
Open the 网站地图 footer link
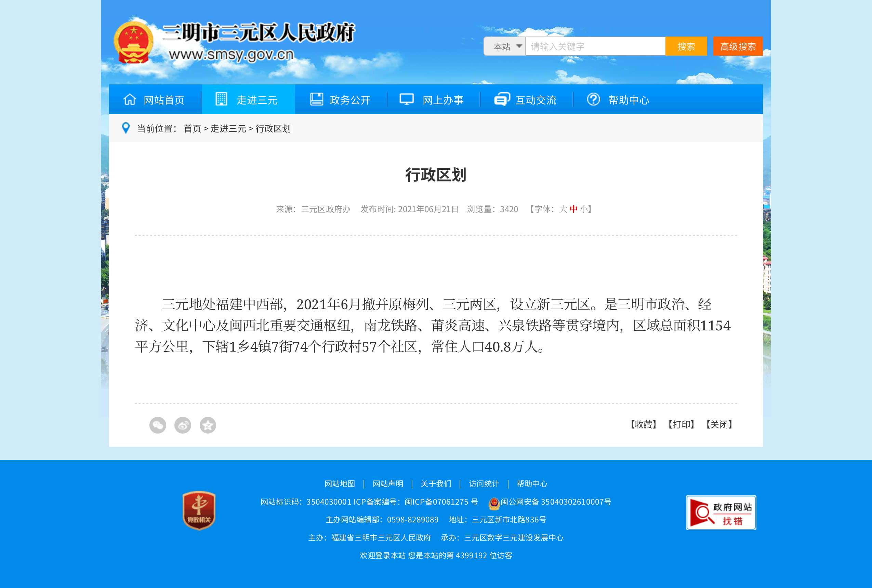tap(340, 484)
